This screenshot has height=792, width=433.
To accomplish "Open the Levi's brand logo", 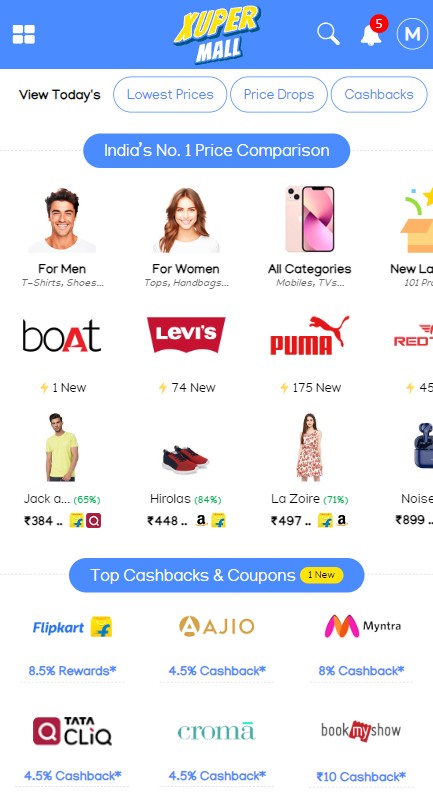I will pyautogui.click(x=186, y=335).
